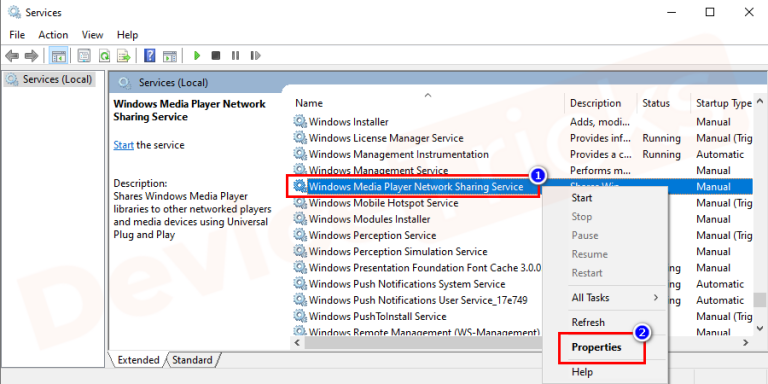The width and height of the screenshot is (768, 384).
Task: Open the Action menu
Action: pyautogui.click(x=53, y=35)
